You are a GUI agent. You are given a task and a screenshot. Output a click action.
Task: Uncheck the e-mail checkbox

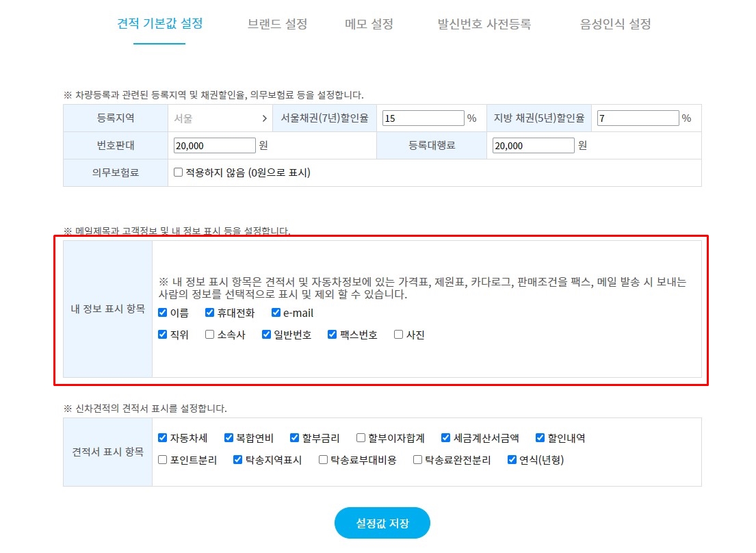(276, 312)
